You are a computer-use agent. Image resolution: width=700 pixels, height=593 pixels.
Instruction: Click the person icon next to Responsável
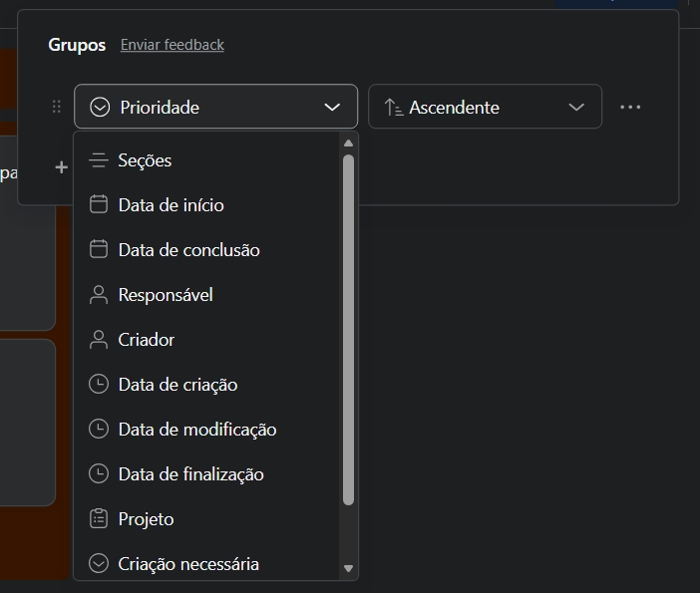[99, 294]
